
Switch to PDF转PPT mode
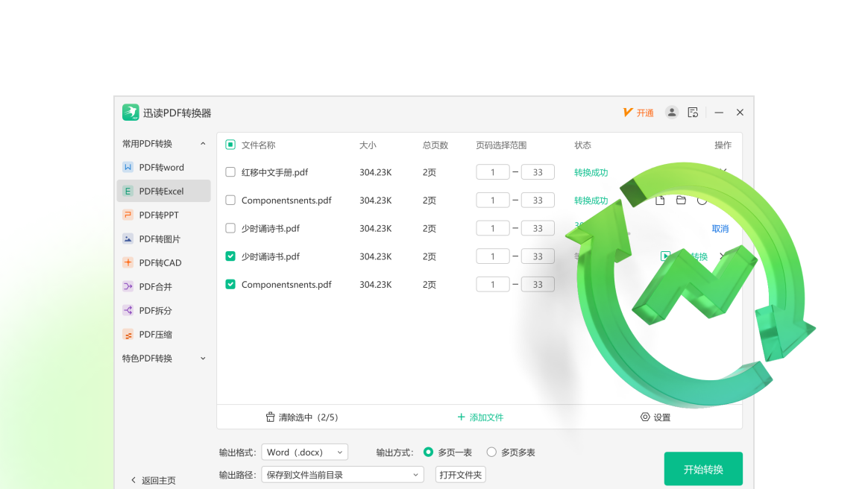tap(164, 215)
